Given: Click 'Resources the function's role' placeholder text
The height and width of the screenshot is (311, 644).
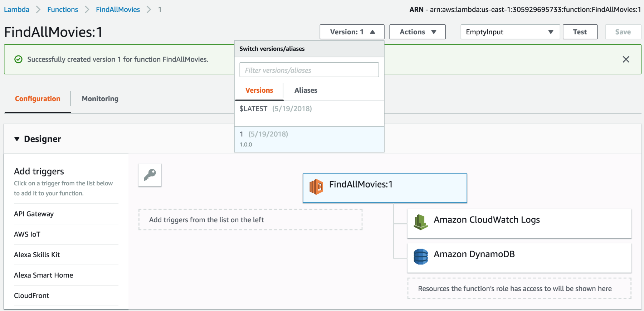Looking at the screenshot, I should pos(515,288).
